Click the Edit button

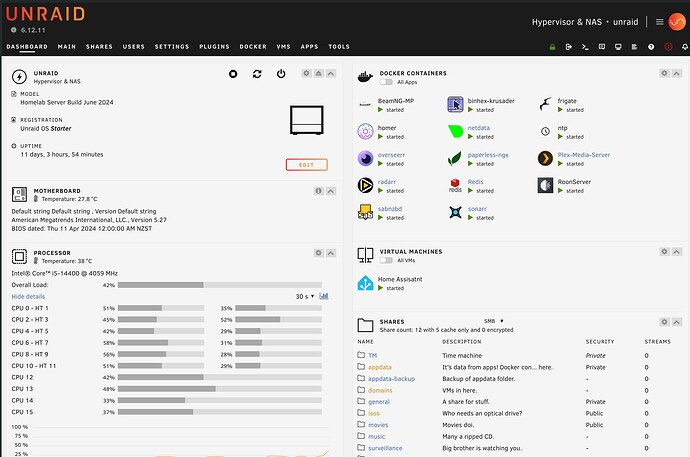point(307,165)
